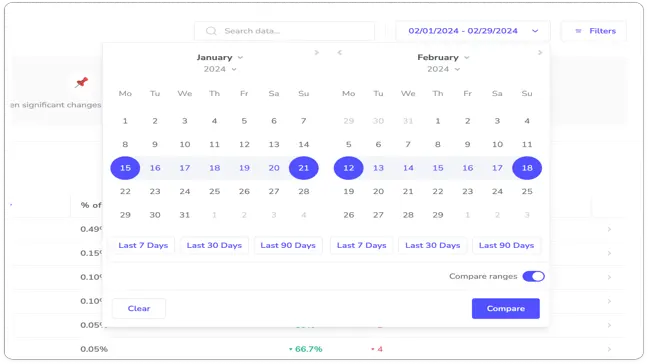Viewport: 648px width, 364px height.
Task: Choose Last 30 Days under February calendar
Action: coord(432,245)
